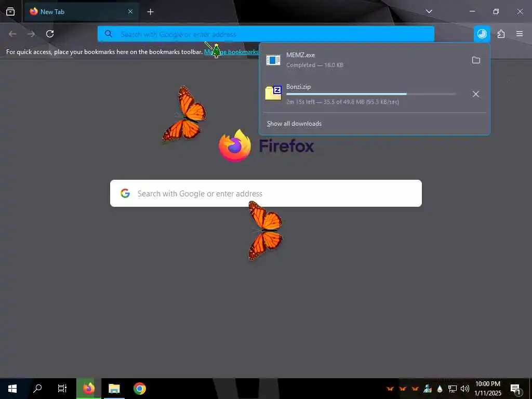This screenshot has height=399, width=532.
Task: Open the Firefox application hamburger menu
Action: click(x=520, y=34)
